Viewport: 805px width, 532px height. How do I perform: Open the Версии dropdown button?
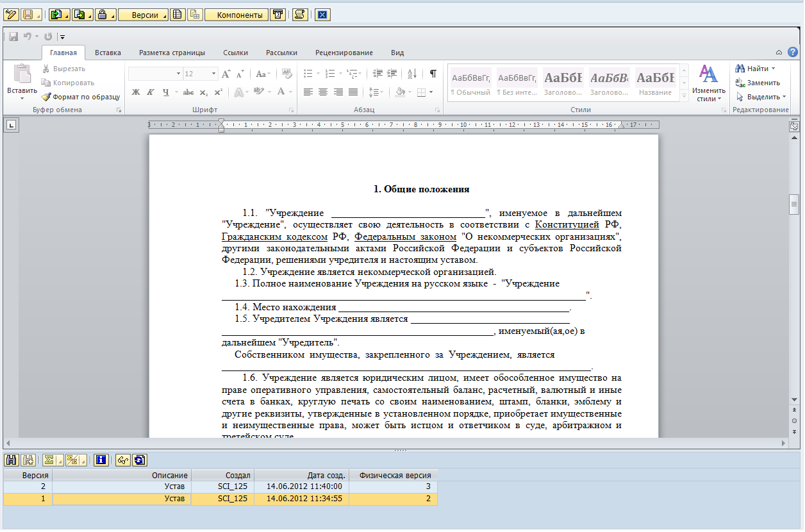coord(144,14)
